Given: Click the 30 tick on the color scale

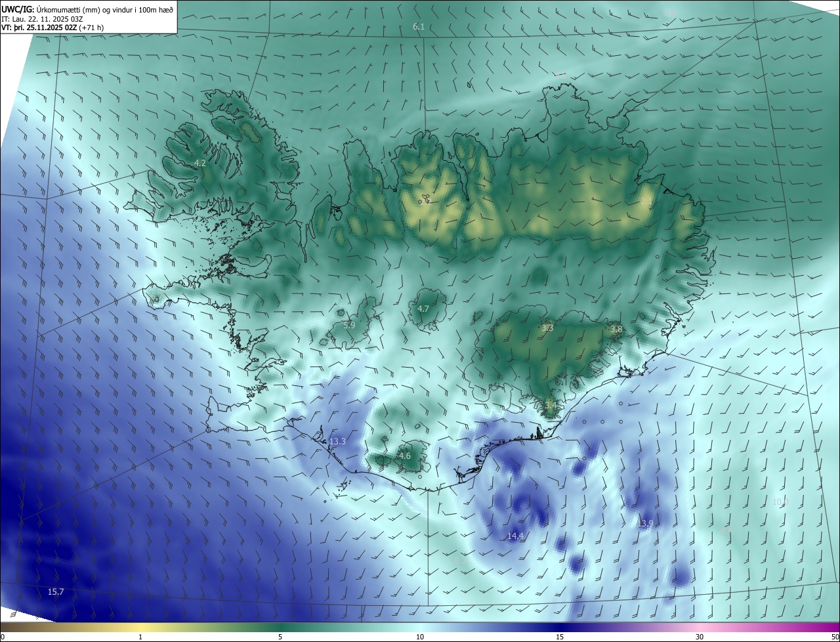Looking at the screenshot, I should point(700,637).
